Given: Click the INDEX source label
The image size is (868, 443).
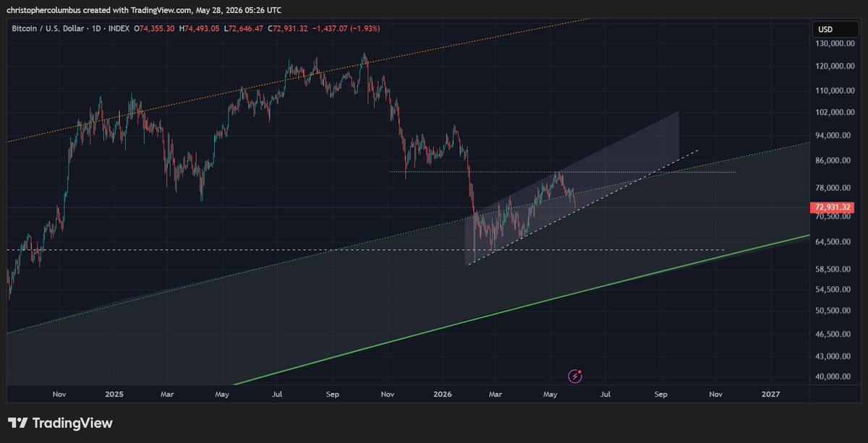Looking at the screenshot, I should (119, 28).
